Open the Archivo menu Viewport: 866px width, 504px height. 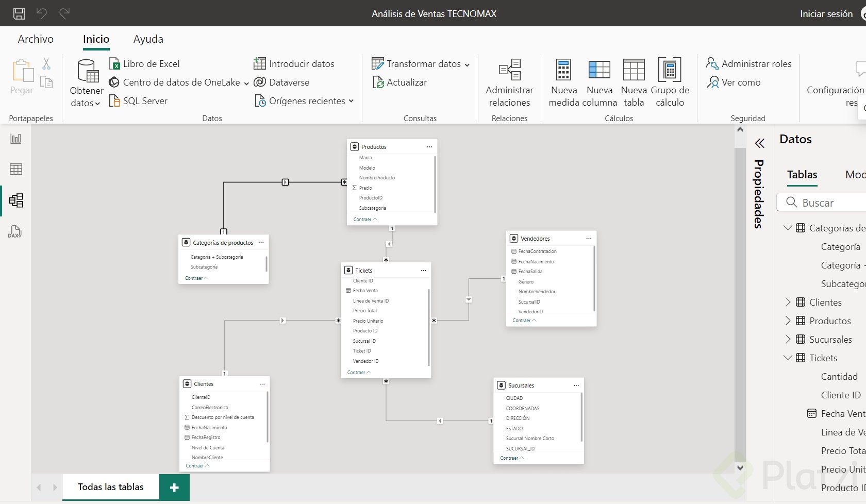click(36, 39)
